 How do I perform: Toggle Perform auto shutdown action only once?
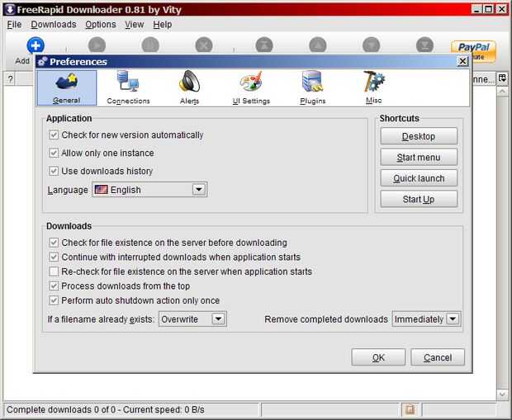click(x=54, y=300)
